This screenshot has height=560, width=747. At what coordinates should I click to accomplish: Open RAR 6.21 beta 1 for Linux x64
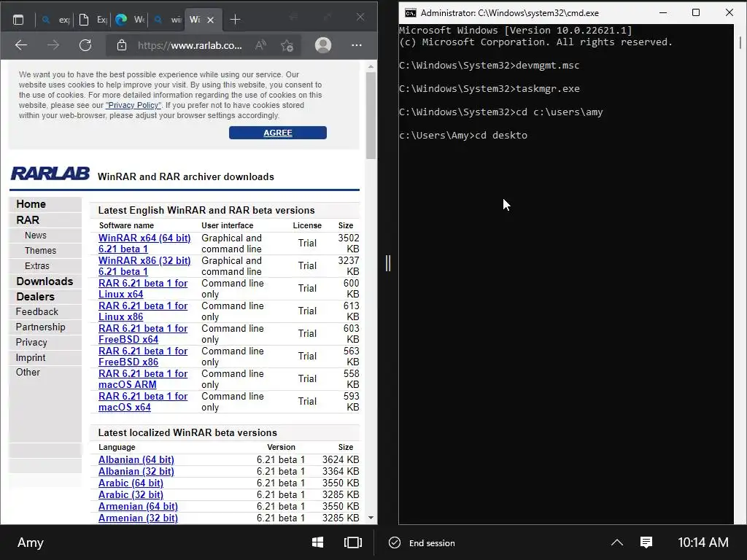143,289
